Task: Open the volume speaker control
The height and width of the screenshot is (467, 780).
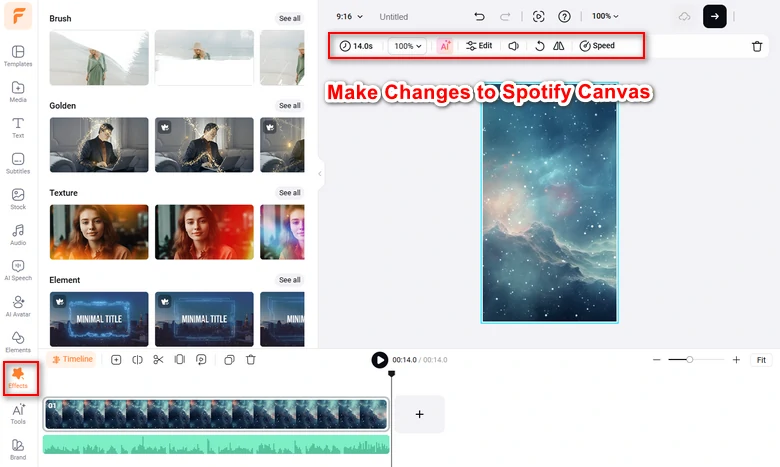Action: [513, 46]
